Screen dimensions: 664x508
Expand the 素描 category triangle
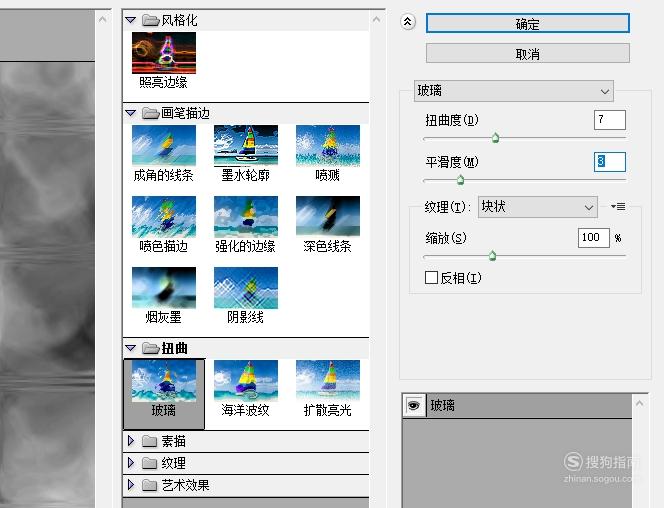click(130, 441)
